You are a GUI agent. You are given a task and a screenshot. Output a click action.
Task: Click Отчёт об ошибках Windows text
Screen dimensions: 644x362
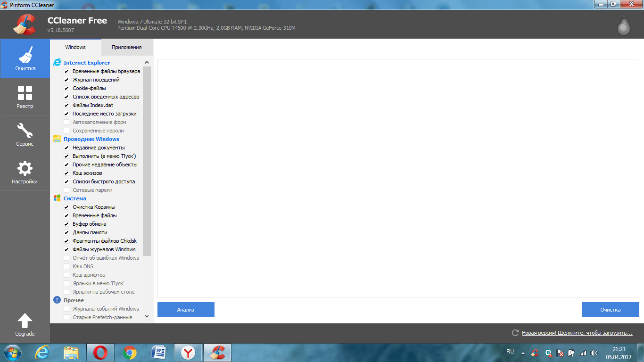[106, 258]
